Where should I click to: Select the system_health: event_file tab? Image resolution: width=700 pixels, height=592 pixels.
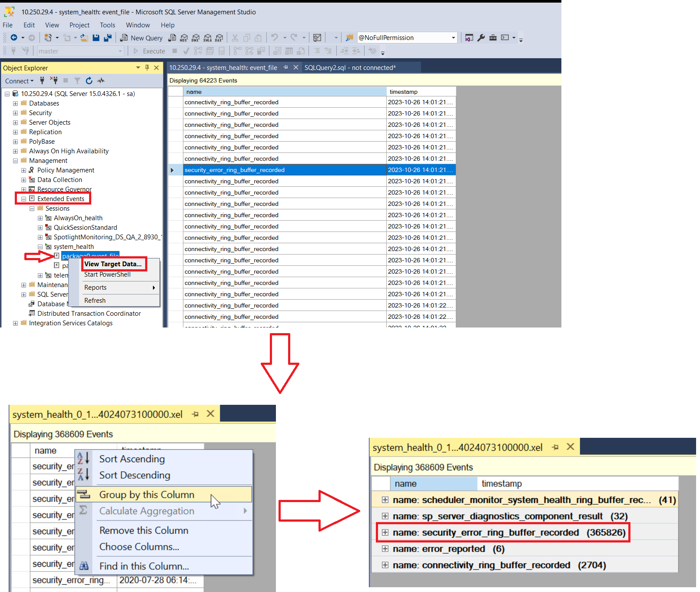(223, 68)
